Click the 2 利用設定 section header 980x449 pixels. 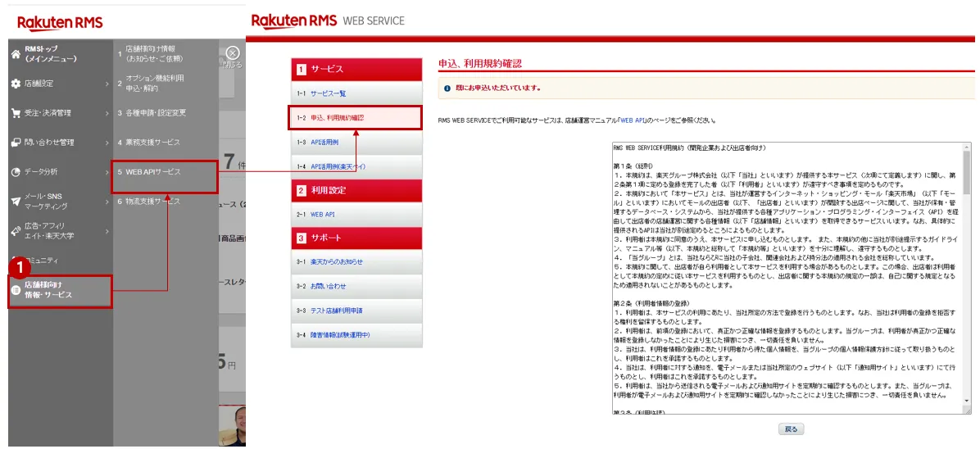pos(357,190)
